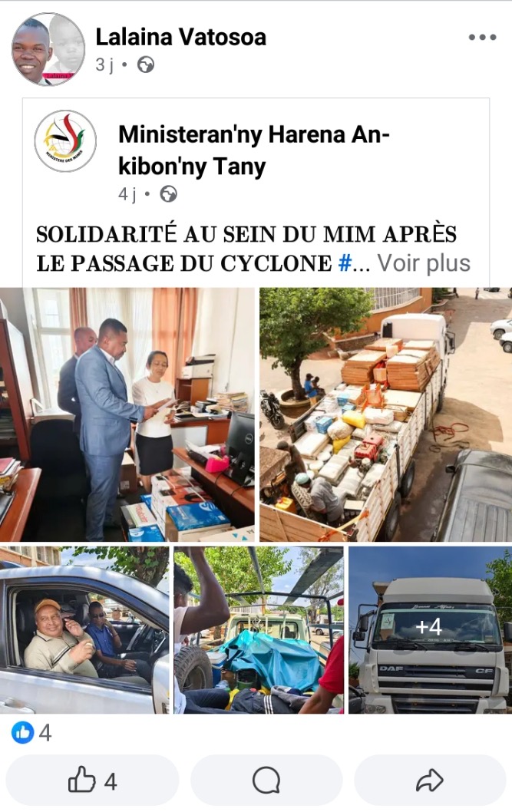Click the globe privacy icon beside 3 j
This screenshot has width=512, height=812.
coord(146,64)
